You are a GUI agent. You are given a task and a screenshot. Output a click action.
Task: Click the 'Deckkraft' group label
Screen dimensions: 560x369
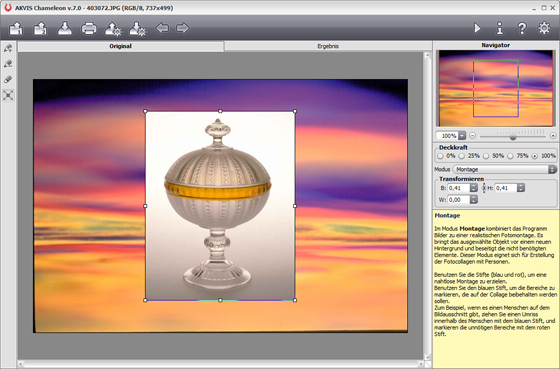(453, 147)
